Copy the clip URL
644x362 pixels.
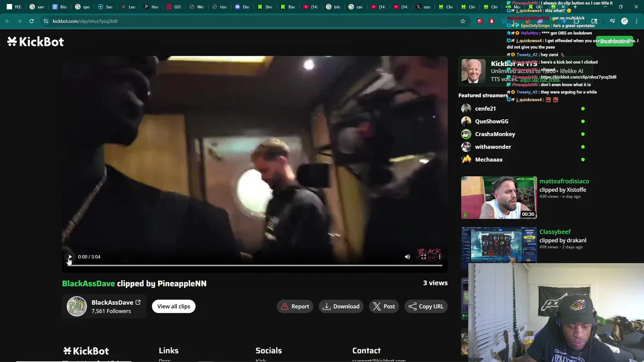426,306
